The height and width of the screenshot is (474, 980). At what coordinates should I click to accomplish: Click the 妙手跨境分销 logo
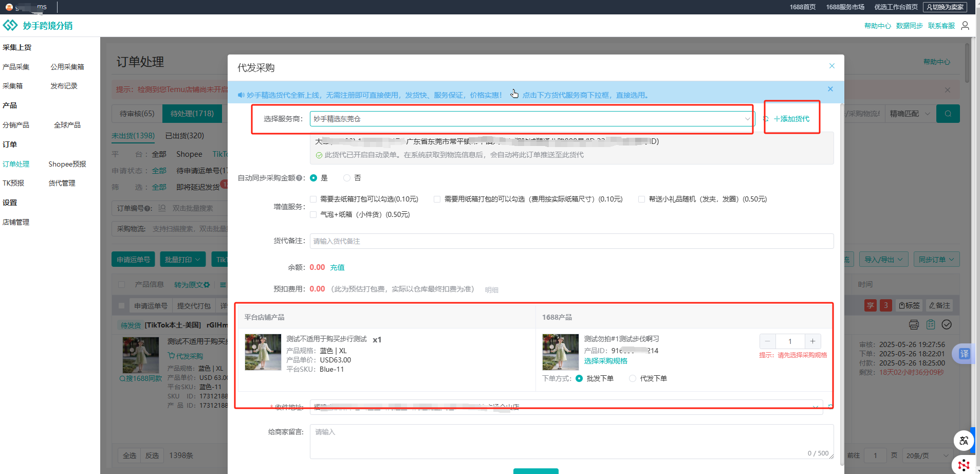(x=38, y=26)
